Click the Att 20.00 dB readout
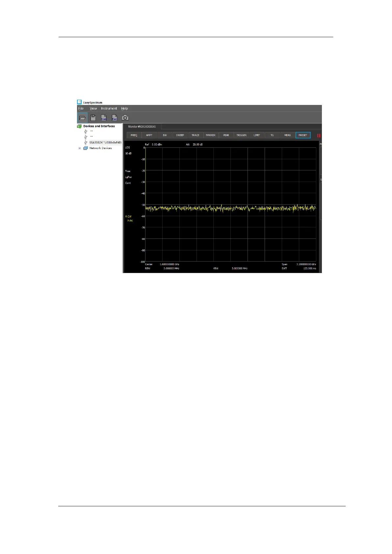Screen dimensions: 392x554 click(194, 144)
